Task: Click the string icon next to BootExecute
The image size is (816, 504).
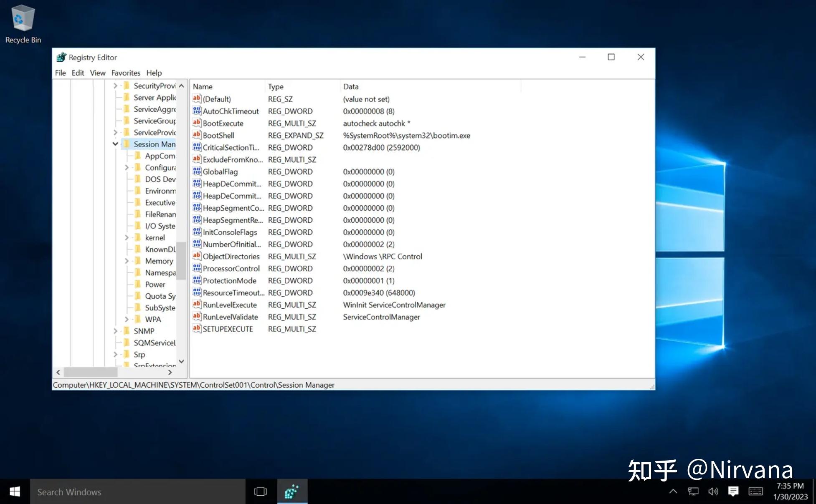Action: [196, 123]
